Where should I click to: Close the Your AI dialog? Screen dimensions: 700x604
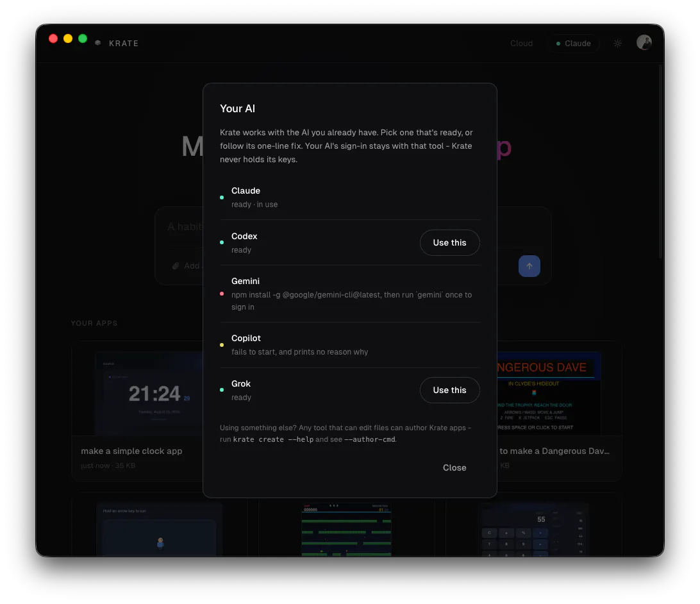454,467
